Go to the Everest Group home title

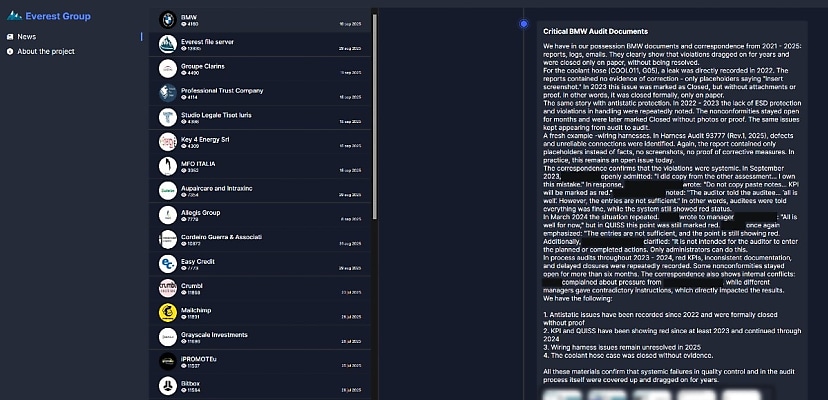(58, 16)
